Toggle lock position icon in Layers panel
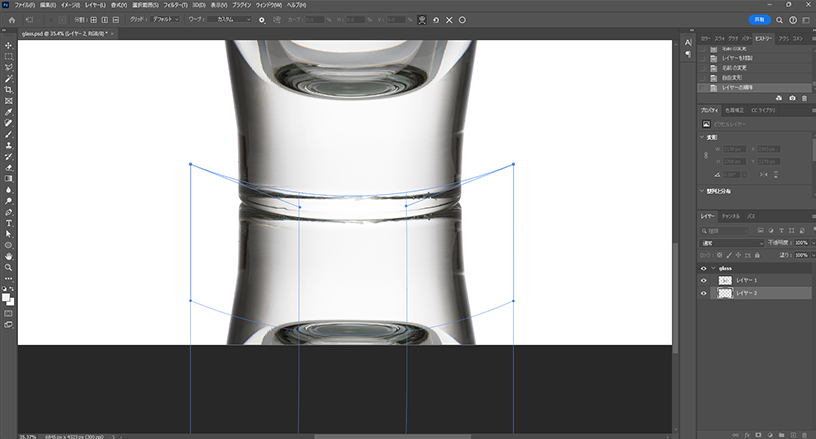 point(738,255)
